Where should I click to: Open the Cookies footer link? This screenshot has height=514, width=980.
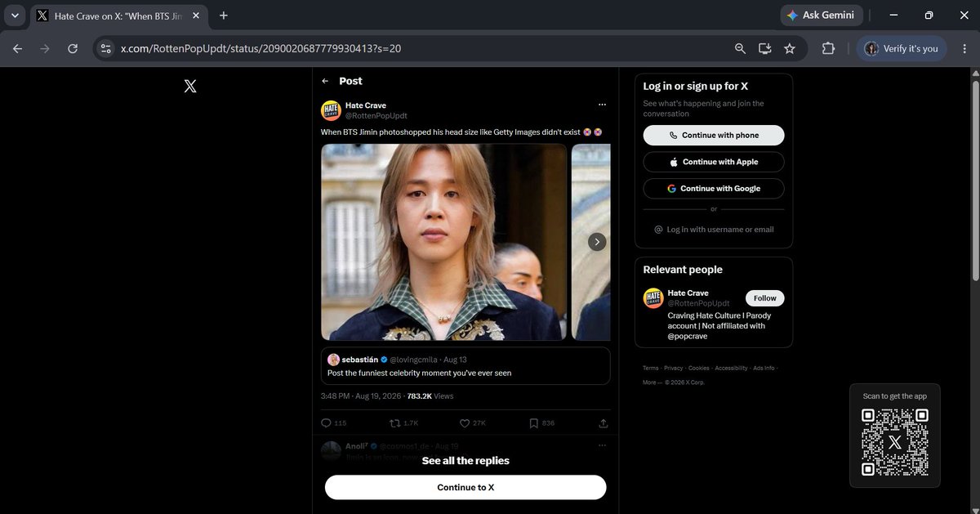click(x=698, y=368)
